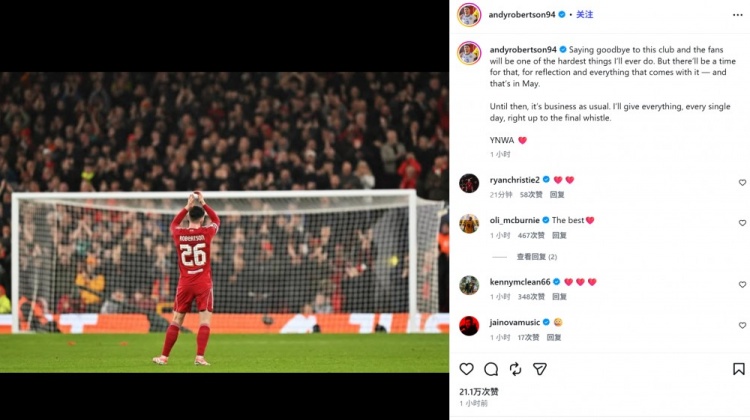Expand the 2 replies under oli_mcburnie
750x420 pixels.
point(537,257)
